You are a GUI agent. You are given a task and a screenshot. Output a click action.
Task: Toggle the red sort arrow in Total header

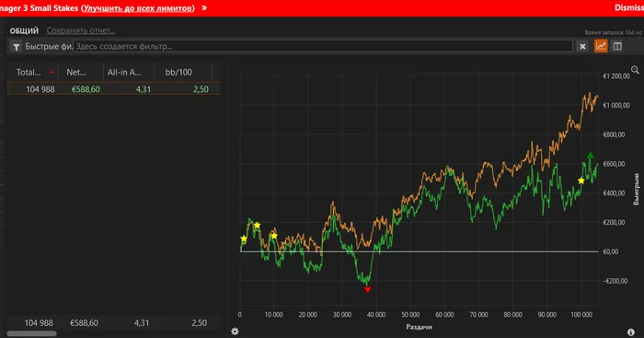(52, 73)
